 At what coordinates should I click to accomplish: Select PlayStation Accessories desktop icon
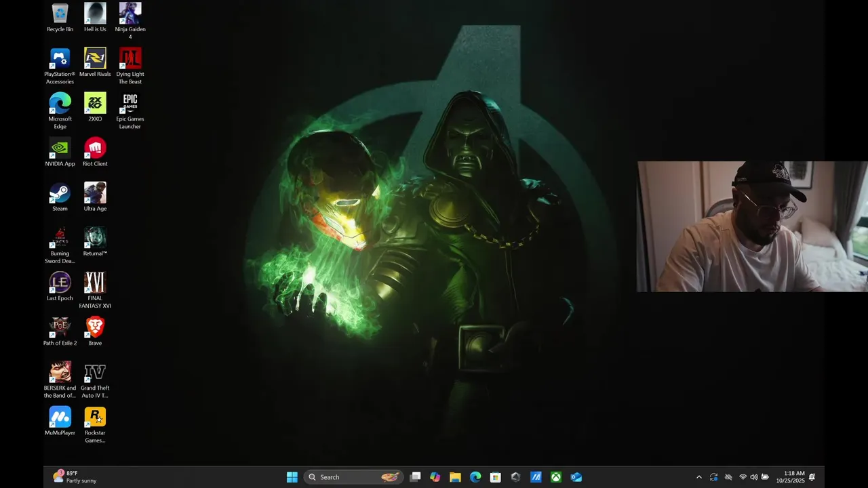(60, 66)
